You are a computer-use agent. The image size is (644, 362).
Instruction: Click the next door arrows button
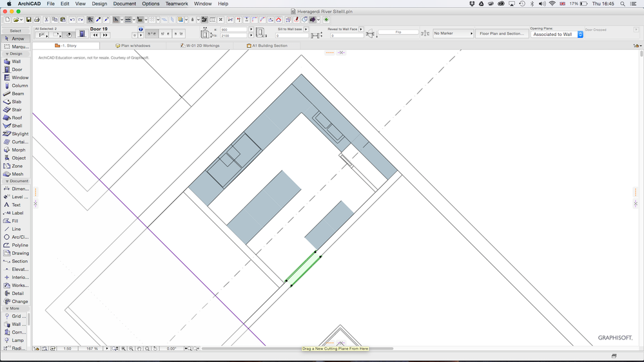[x=104, y=35]
